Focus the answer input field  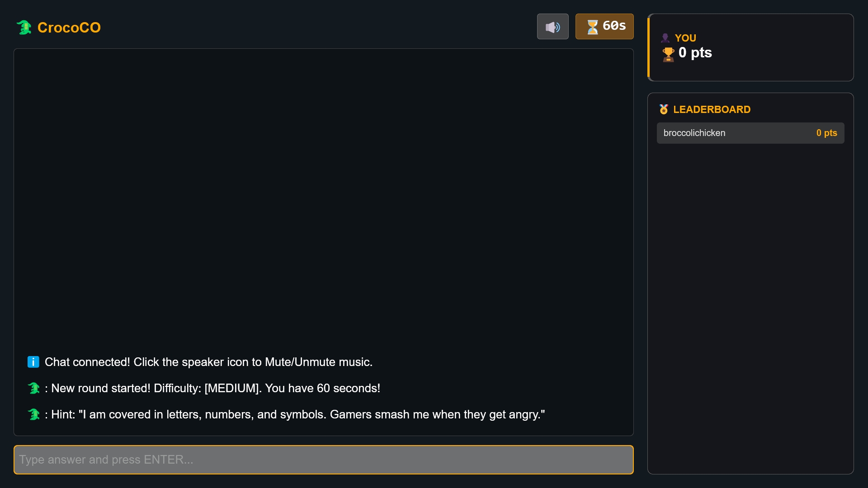324,460
